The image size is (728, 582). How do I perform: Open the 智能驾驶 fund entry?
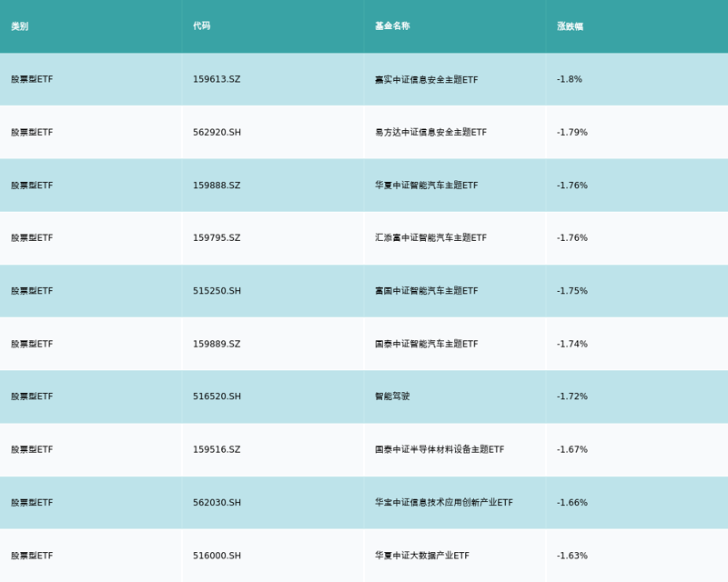point(392,396)
